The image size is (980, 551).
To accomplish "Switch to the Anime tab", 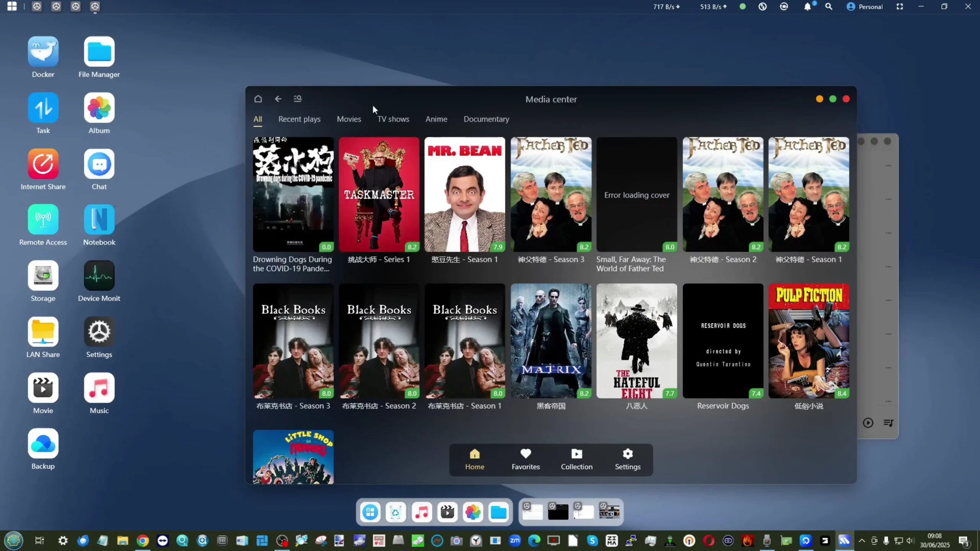I will 436,119.
